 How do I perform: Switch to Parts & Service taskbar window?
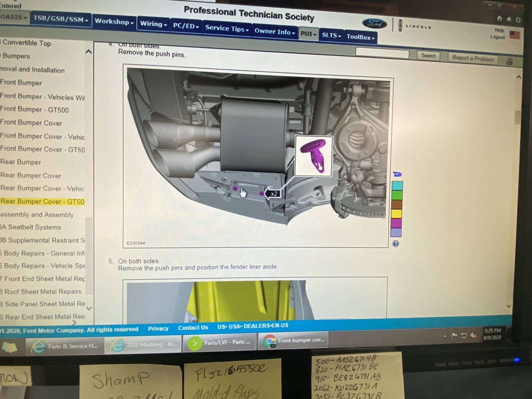click(x=65, y=347)
